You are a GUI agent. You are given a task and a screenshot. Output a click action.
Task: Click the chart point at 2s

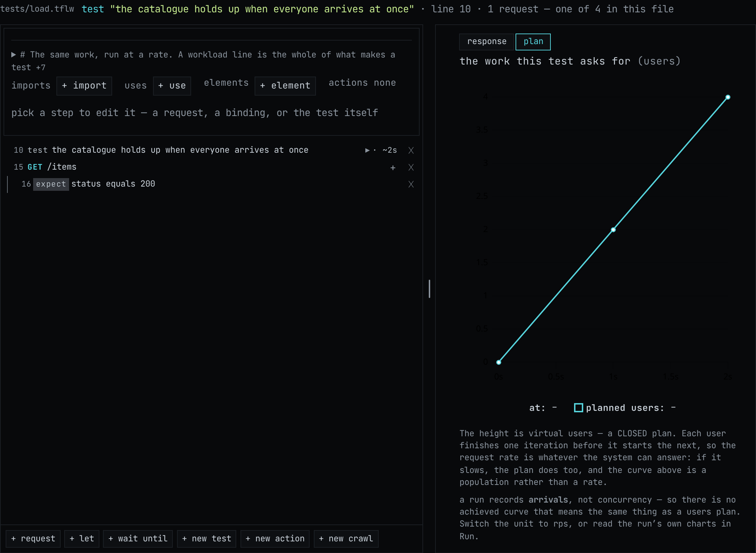point(728,97)
